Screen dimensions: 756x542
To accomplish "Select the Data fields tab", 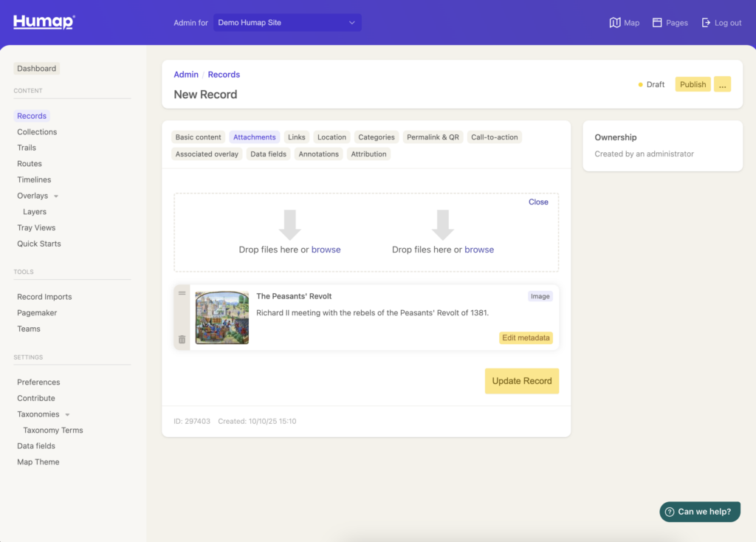I will pos(268,154).
